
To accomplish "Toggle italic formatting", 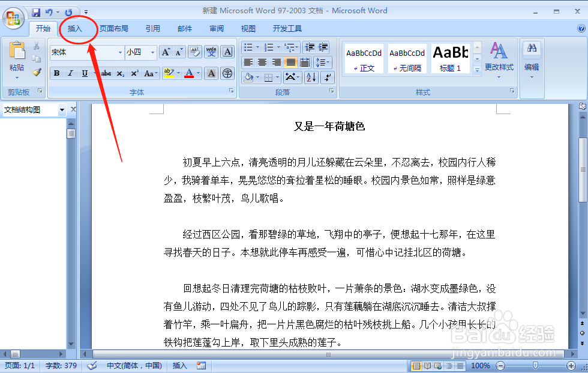I will [x=70, y=73].
